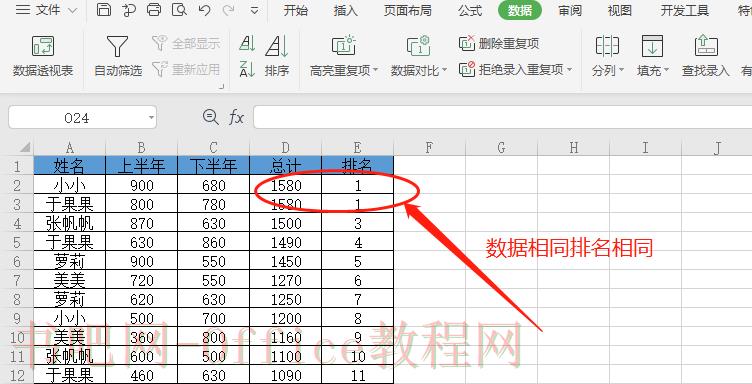Screen dimensions: 752x384
Task: Click into the formula bar input
Action: coord(502,117)
